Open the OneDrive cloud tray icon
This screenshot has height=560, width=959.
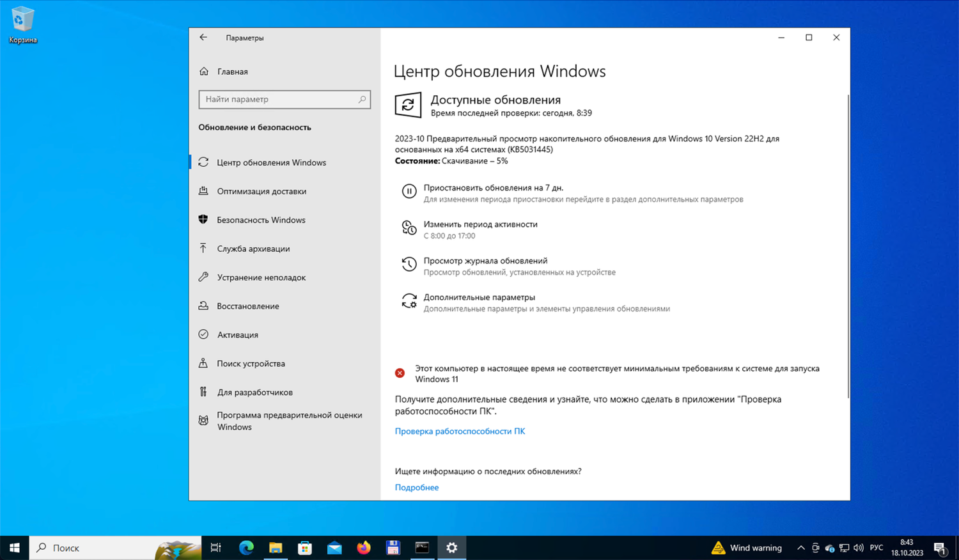coord(830,548)
